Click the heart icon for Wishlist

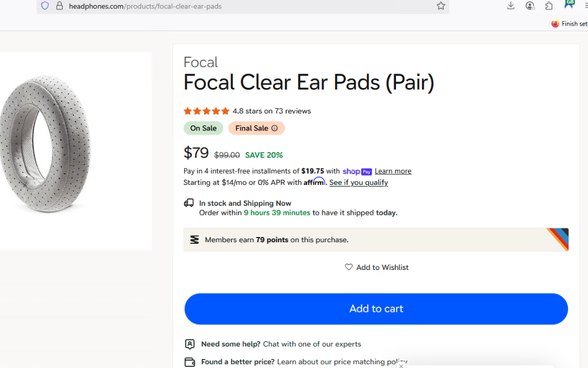coord(348,267)
